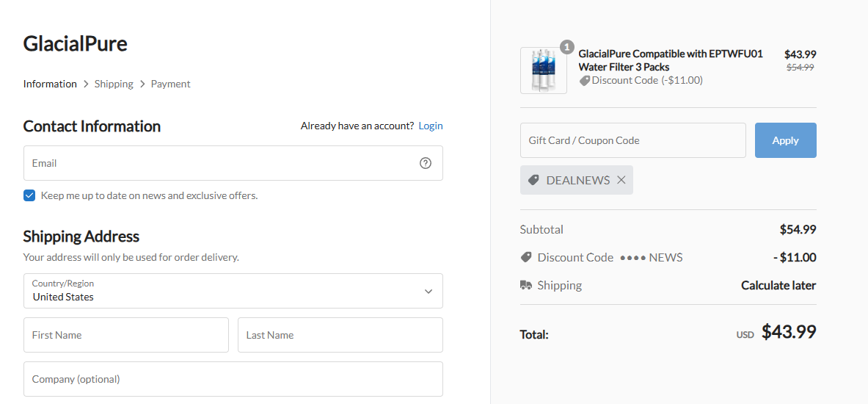868x404 pixels.
Task: Go to the Information breadcrumb step
Action: pos(50,84)
